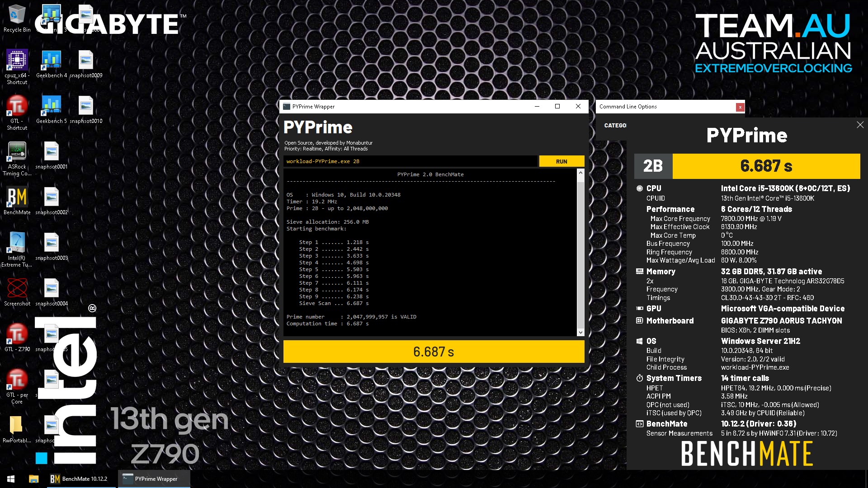This screenshot has width=868, height=488.
Task: Select snaphsot0001 file icon
Action: [x=51, y=155]
